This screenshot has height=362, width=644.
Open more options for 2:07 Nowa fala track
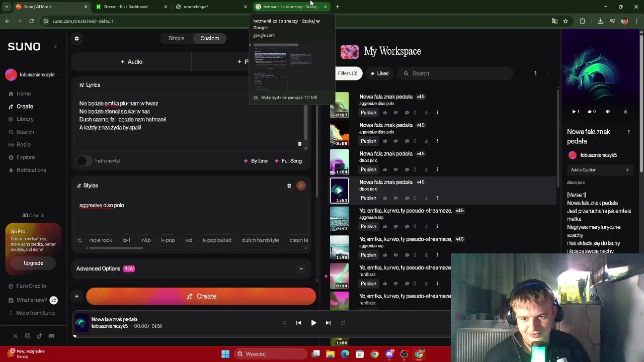(x=437, y=113)
